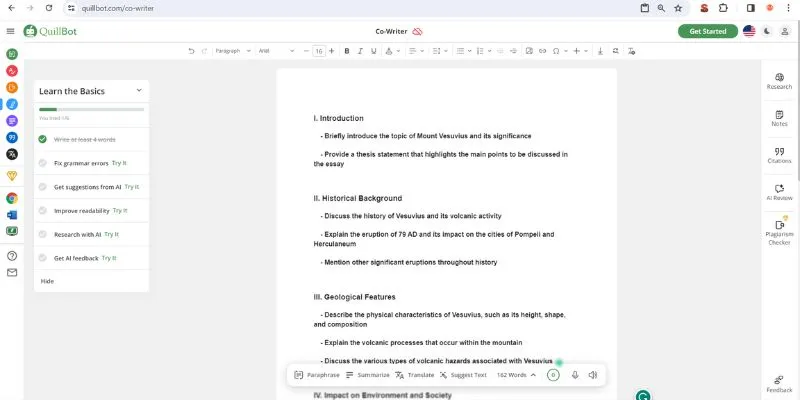
Task: Click Paraphrase in the bottom bar
Action: click(317, 375)
